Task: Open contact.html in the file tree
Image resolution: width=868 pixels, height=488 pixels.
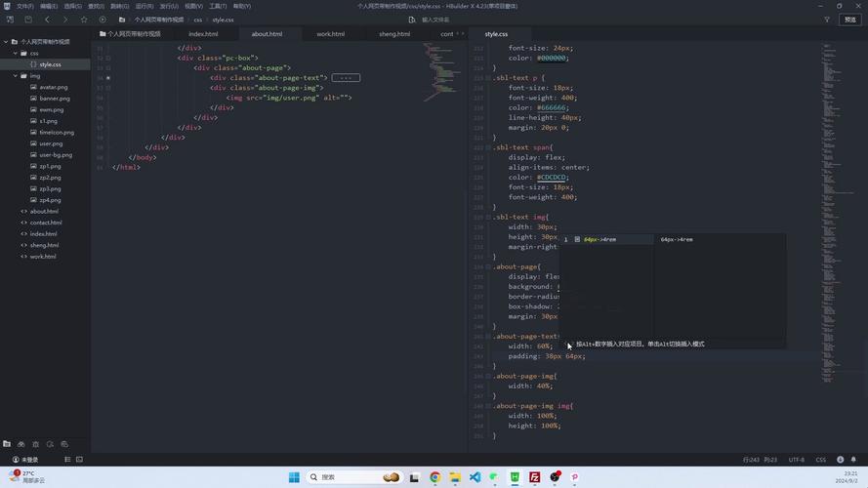Action: (x=45, y=223)
